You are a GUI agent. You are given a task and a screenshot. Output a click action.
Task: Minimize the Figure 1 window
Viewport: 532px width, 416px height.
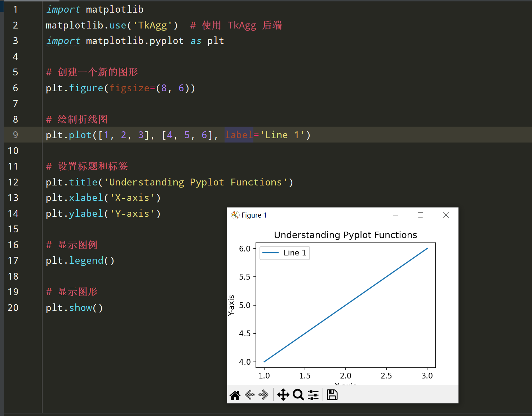(395, 215)
